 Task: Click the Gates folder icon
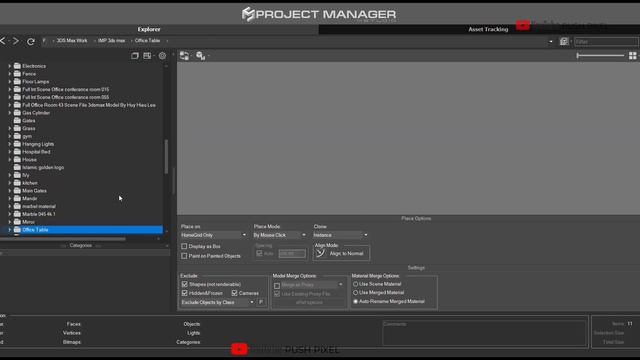point(17,120)
